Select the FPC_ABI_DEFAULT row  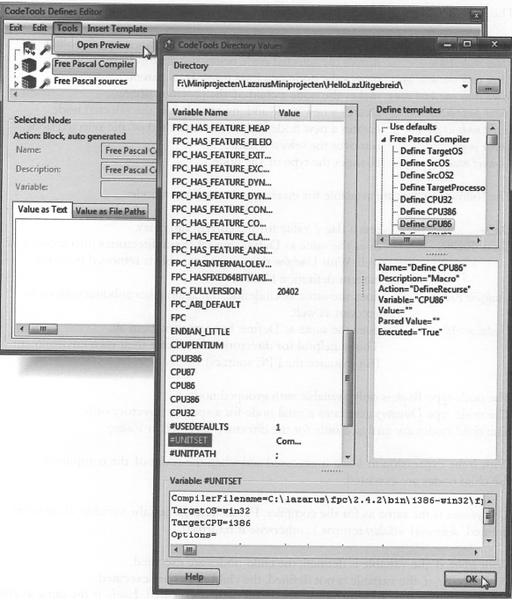pyautogui.click(x=256, y=304)
